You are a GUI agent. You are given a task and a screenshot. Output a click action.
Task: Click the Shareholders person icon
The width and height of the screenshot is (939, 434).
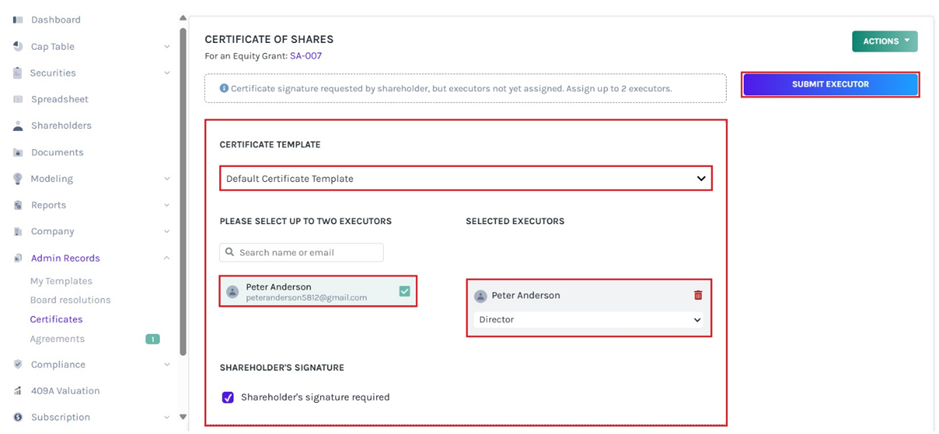tap(18, 126)
